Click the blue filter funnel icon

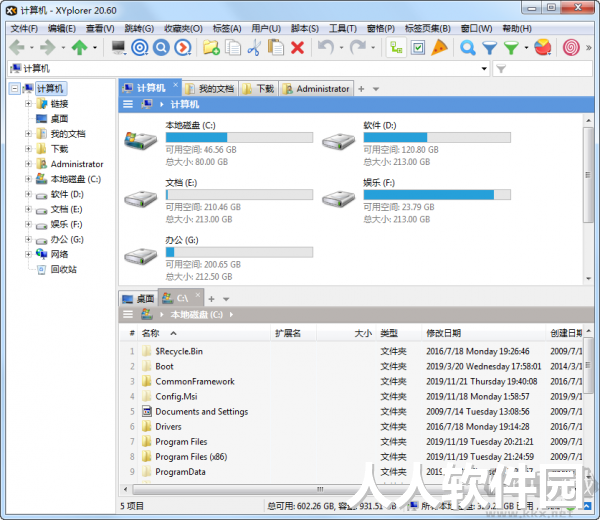[489, 48]
